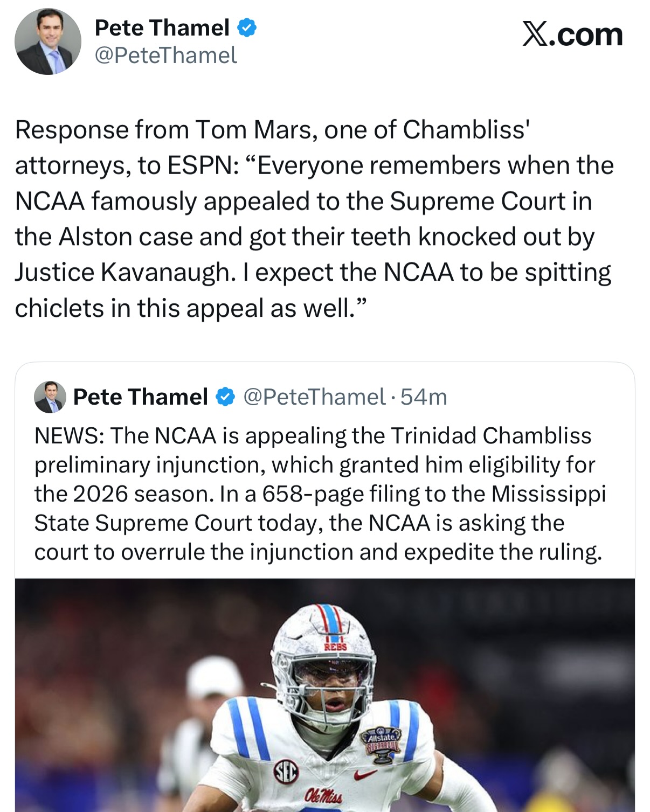
Task: Open the top "Pete Thamel" display name
Action: (162, 27)
